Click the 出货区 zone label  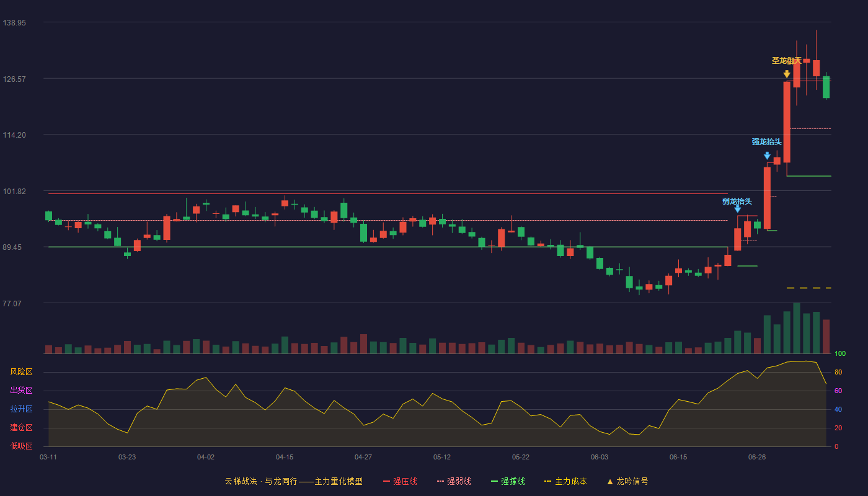coord(21,391)
